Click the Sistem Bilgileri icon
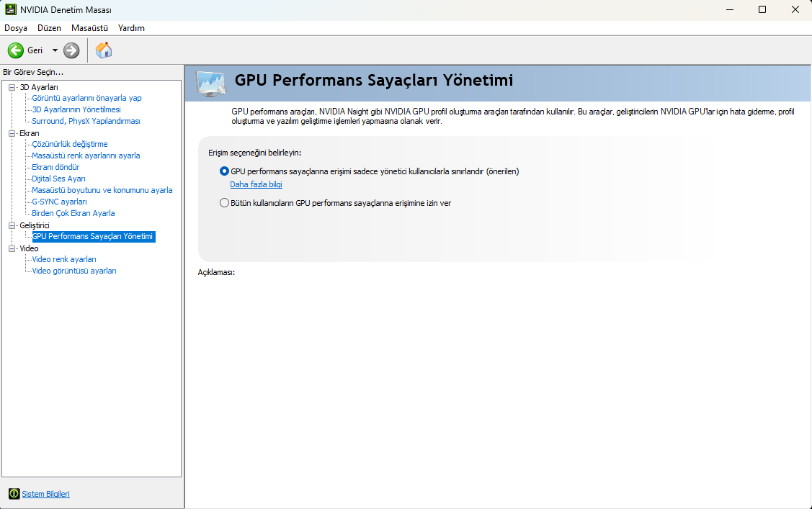812x509 pixels. pyautogui.click(x=14, y=494)
